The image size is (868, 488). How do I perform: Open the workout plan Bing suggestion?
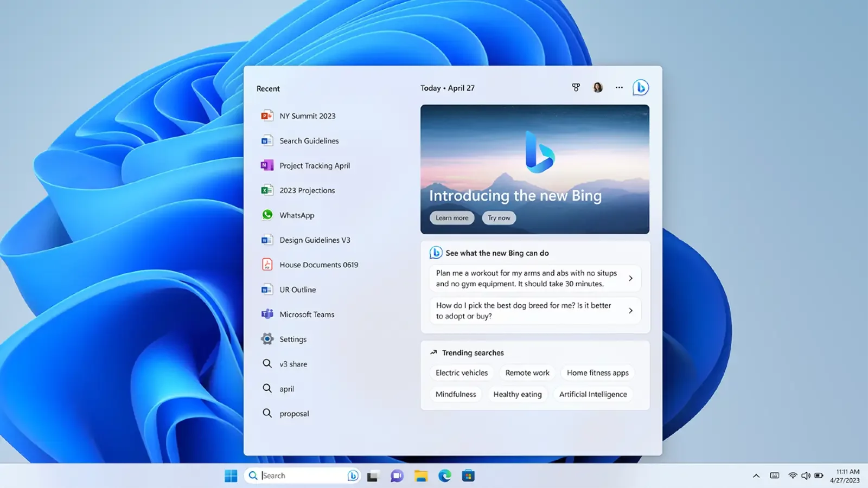pos(535,278)
